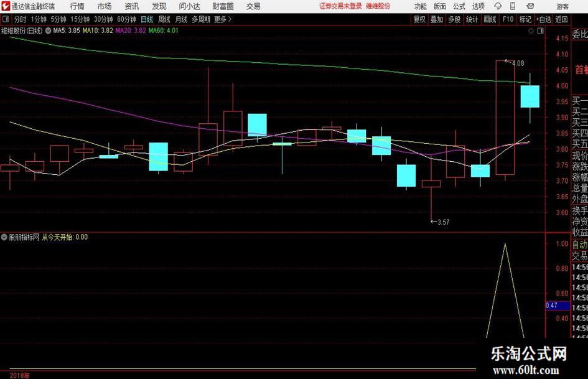
Task: Open the customer service headset icon
Action: point(498,6)
